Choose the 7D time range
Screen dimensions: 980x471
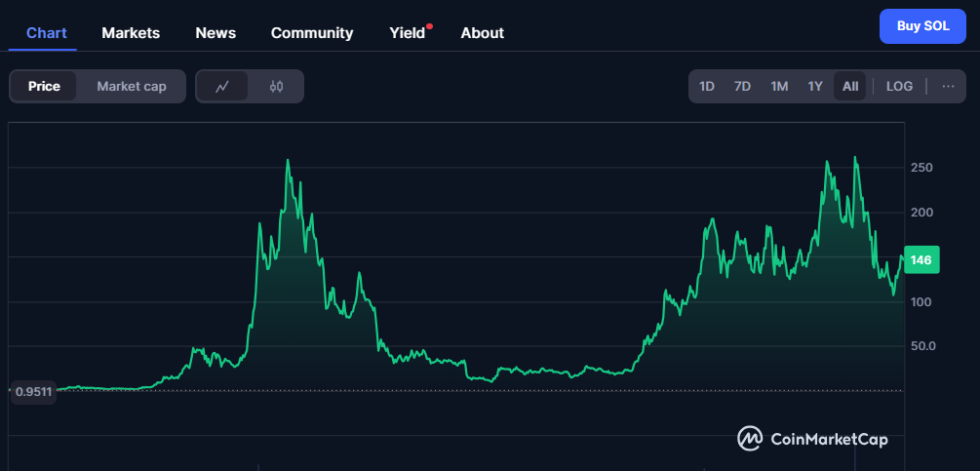pyautogui.click(x=742, y=86)
